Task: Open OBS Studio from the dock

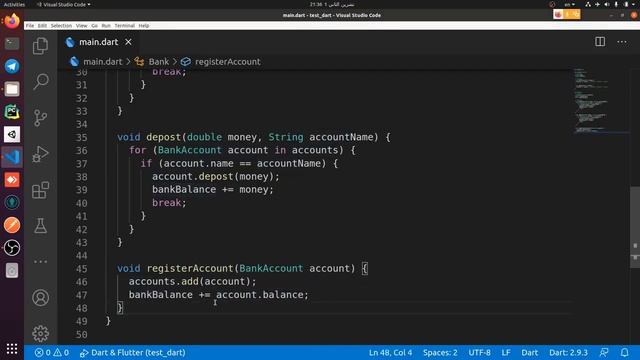Action: tap(12, 248)
